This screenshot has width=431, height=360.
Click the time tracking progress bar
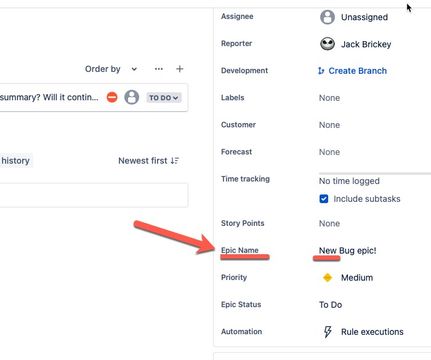[375, 173]
